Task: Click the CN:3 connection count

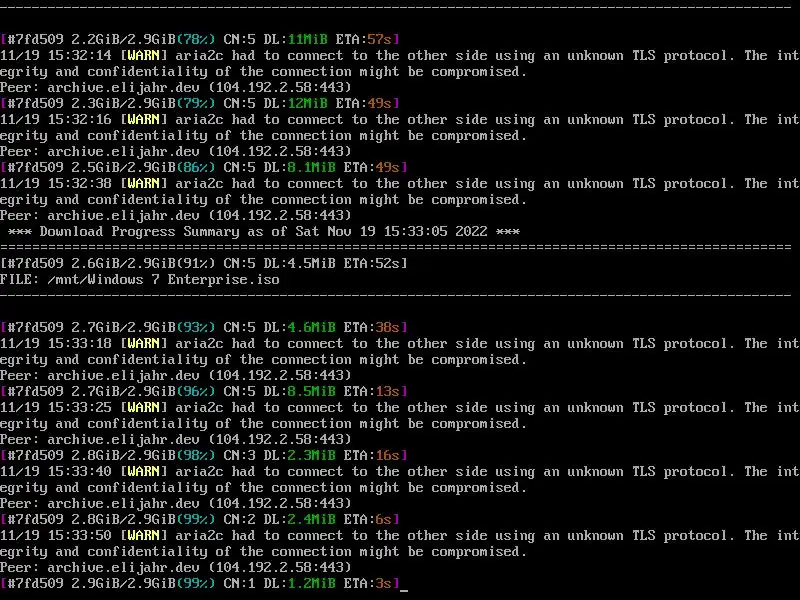Action: point(239,455)
